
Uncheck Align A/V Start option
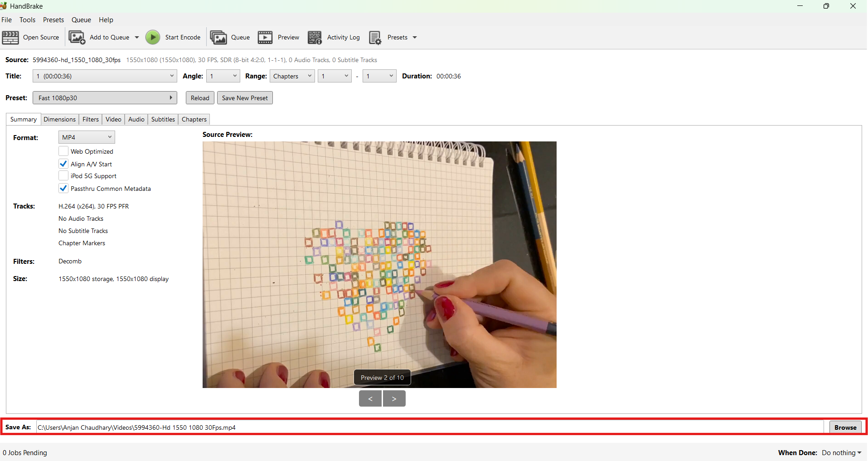tap(63, 164)
